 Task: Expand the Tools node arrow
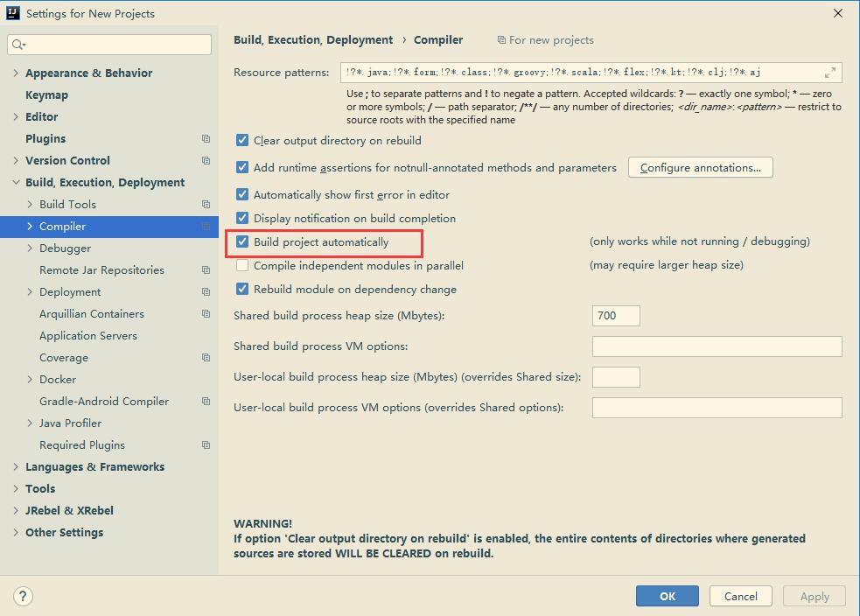click(16, 489)
